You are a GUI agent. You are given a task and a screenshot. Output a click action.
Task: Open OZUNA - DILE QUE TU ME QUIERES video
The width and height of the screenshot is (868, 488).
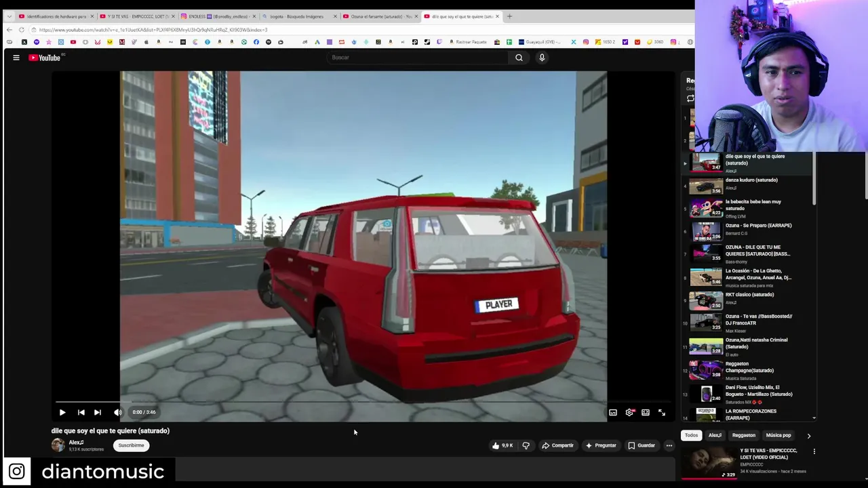pos(757,251)
